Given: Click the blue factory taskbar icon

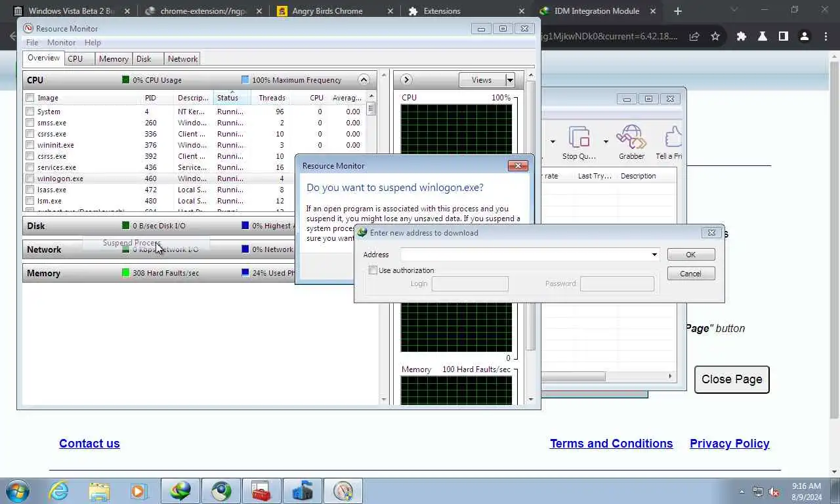Looking at the screenshot, I should pos(303,491).
